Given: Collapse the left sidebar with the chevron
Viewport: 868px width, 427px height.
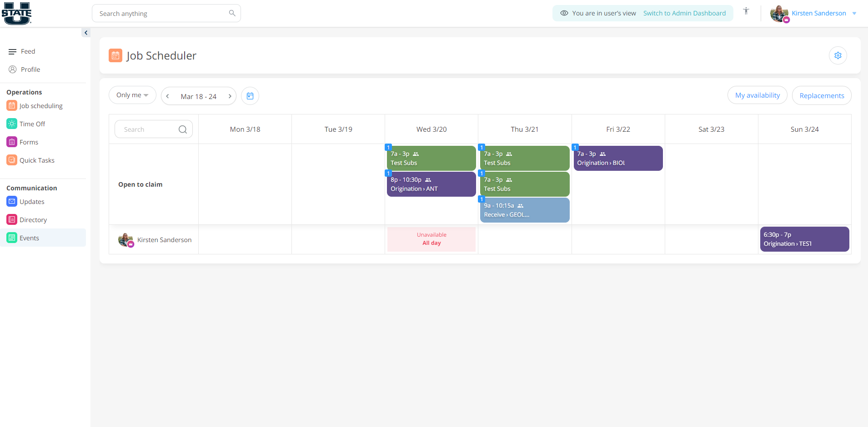Looking at the screenshot, I should 86,32.
